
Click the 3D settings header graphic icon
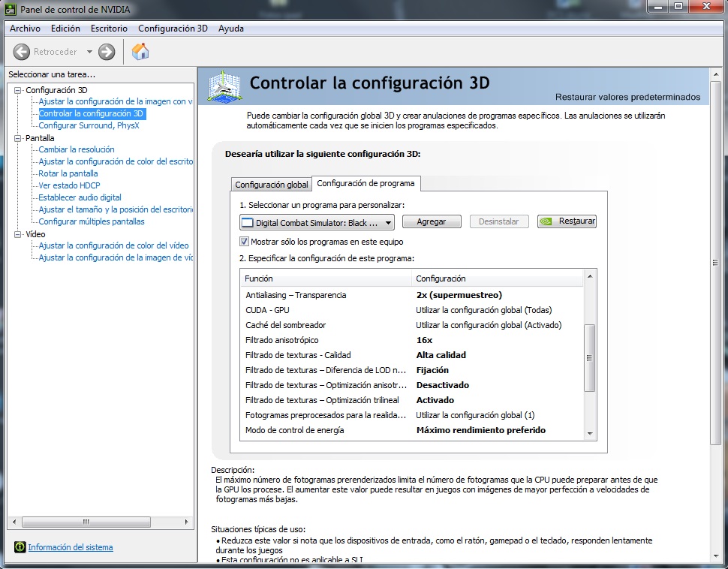click(x=224, y=86)
